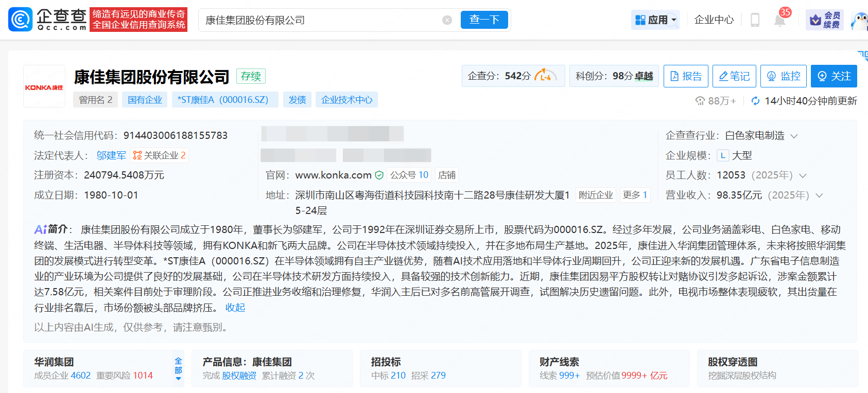Viewport: 868px width, 393px height.
Task: Open the 股权穿透图 card
Action: 777,368
